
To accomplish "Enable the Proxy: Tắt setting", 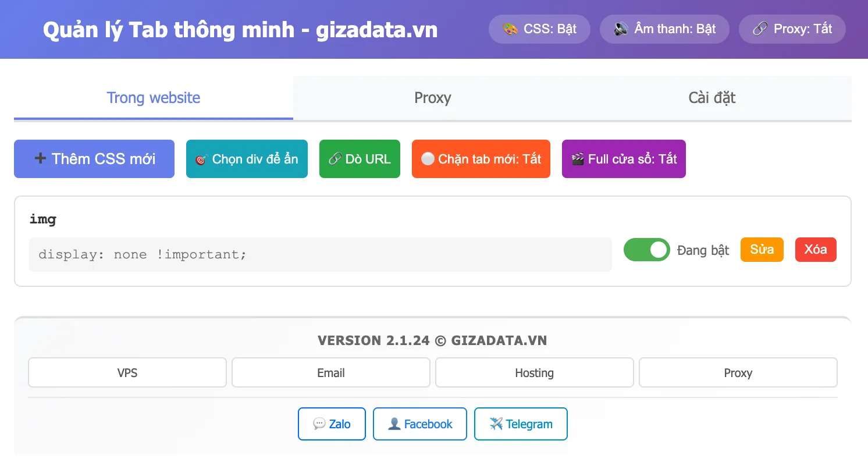I will click(792, 29).
